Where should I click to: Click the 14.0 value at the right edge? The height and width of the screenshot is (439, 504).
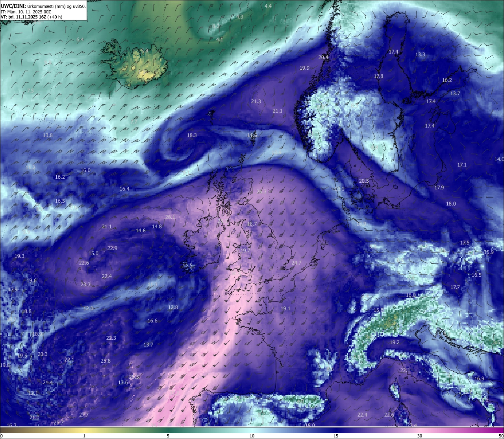(x=499, y=159)
